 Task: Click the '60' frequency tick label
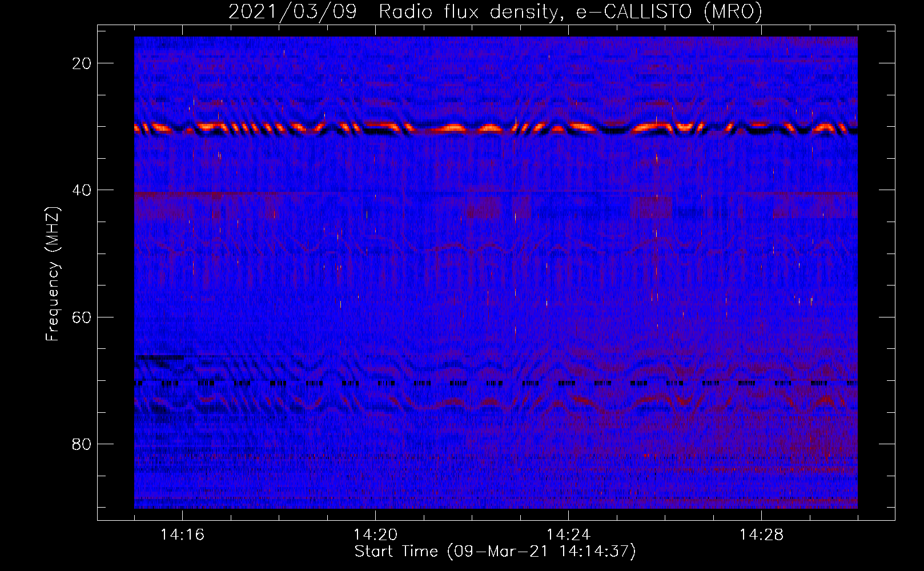coord(82,317)
